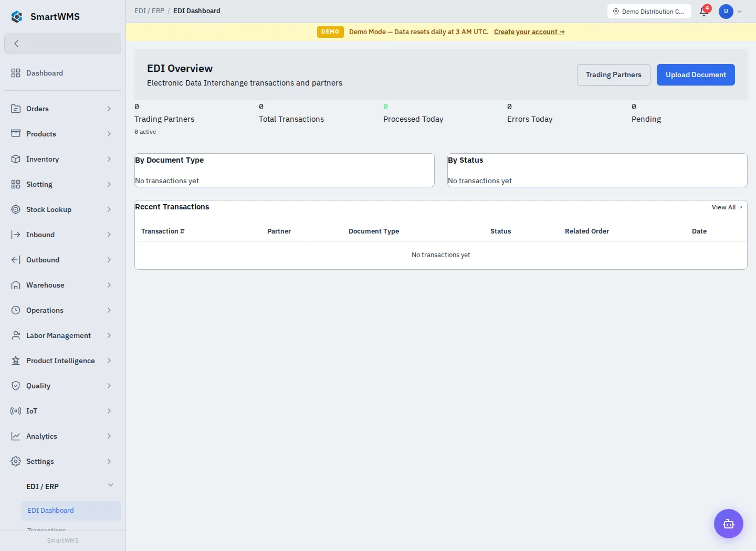Expand the Slotting menu chevron
Screen dimensions: 756x551
(109, 184)
